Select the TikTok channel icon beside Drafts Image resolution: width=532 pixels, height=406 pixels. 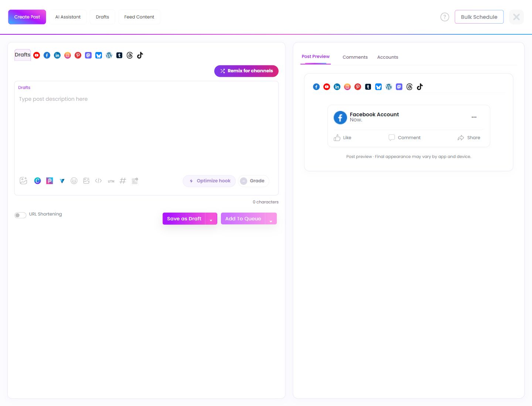coord(140,55)
